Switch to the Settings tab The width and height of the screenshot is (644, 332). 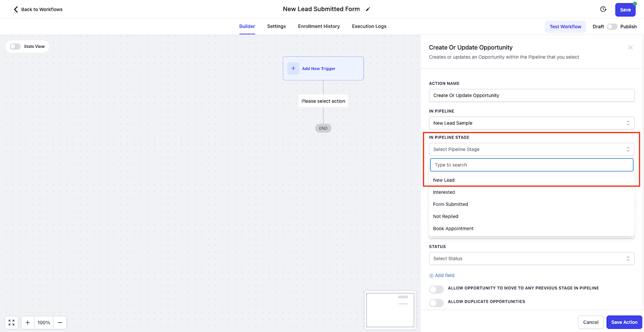[x=277, y=26]
